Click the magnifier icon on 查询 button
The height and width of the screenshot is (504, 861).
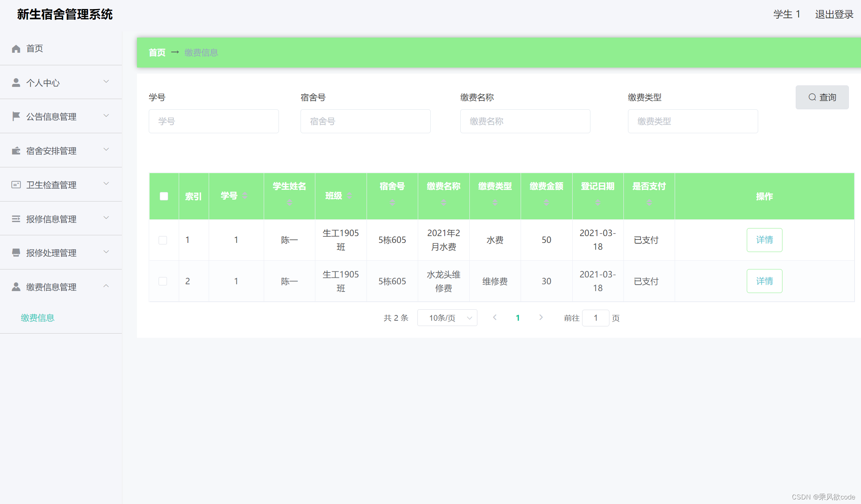pyautogui.click(x=812, y=97)
